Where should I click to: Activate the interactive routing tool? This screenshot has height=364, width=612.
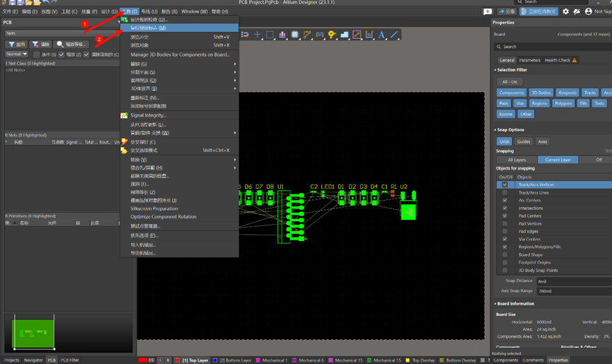pyautogui.click(x=307, y=35)
